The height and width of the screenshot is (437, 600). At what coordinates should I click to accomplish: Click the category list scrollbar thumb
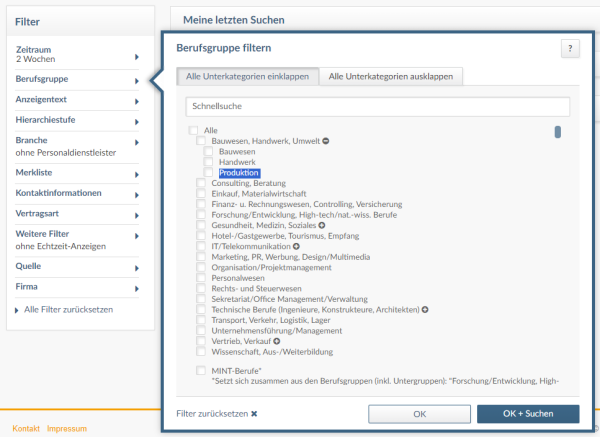558,132
